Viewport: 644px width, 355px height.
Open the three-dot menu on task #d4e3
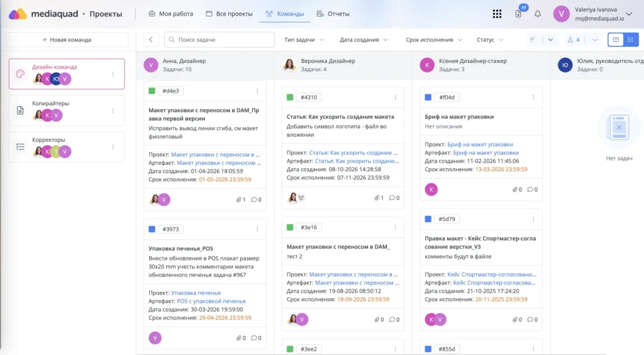[x=257, y=91]
